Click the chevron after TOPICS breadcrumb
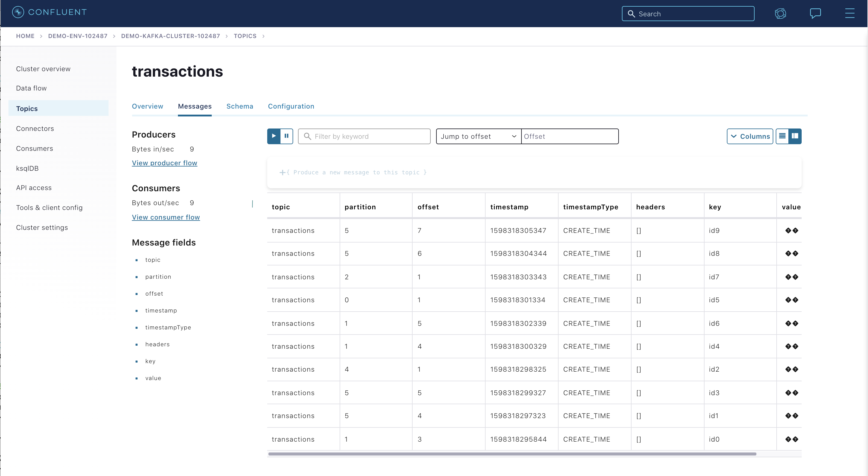Screen dimensions: 868x476 (x=264, y=36)
